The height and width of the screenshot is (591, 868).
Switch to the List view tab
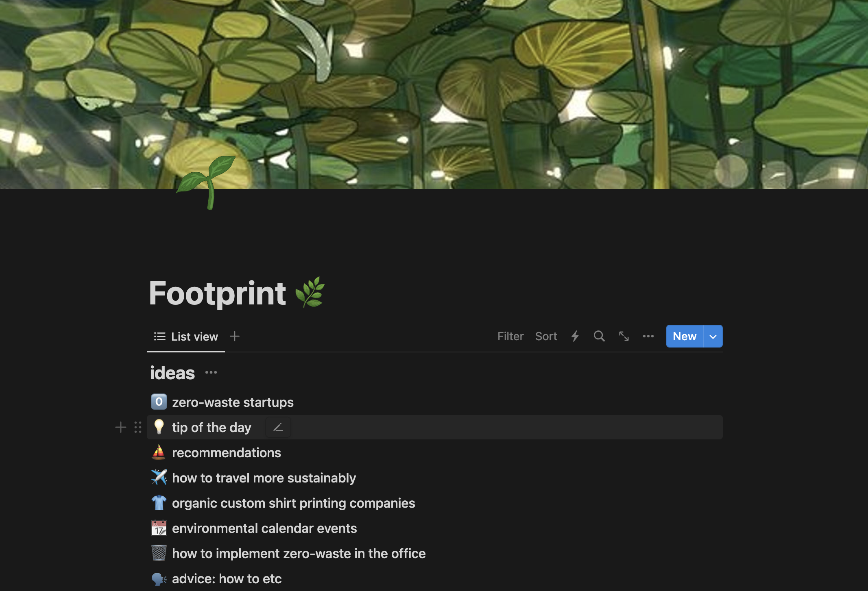click(x=186, y=337)
